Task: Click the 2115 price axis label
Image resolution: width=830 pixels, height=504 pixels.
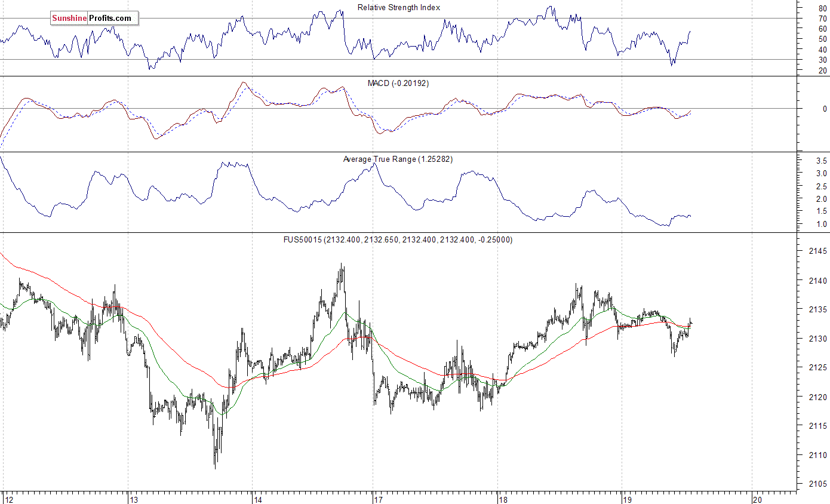Action: 817,426
